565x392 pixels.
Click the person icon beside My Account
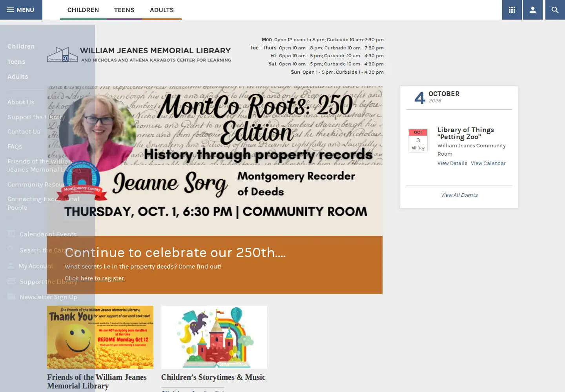pos(11,266)
